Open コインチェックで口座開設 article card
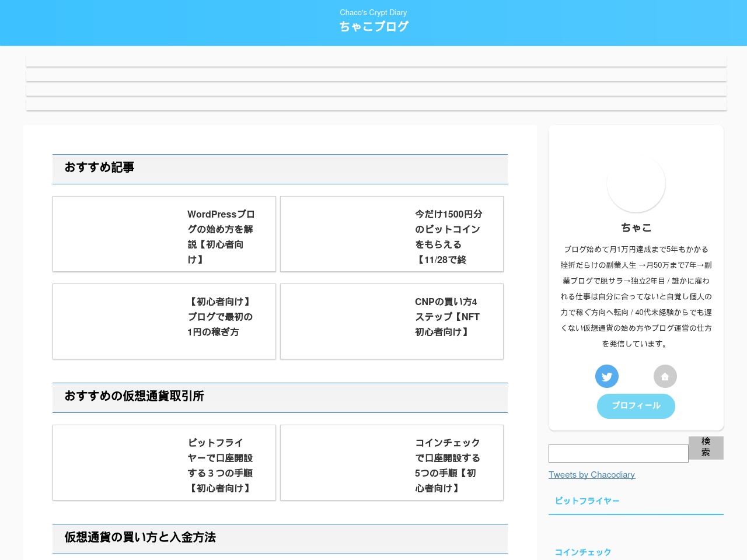This screenshot has height=560, width=747. click(x=392, y=463)
